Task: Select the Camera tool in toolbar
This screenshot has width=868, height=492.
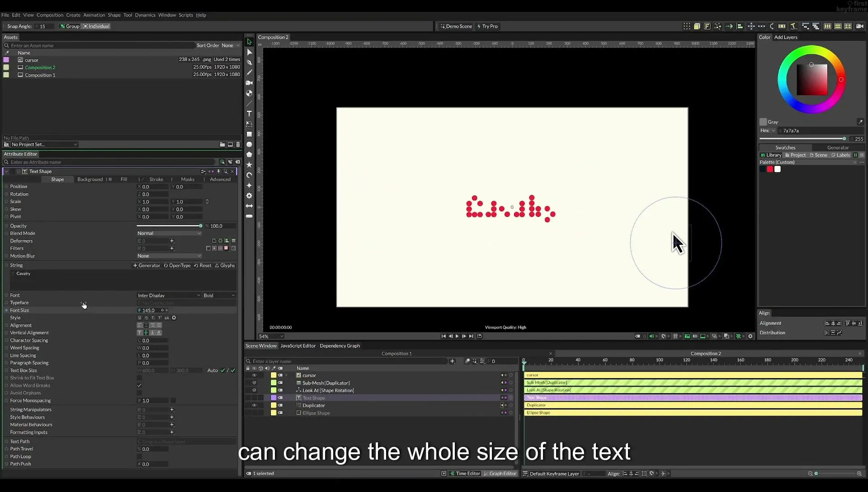Action: point(249,83)
